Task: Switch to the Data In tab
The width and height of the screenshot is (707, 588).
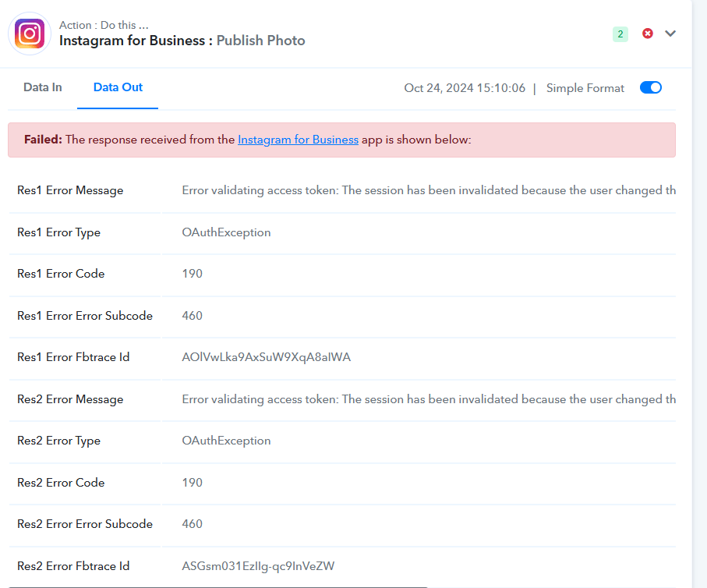Action: [x=43, y=87]
